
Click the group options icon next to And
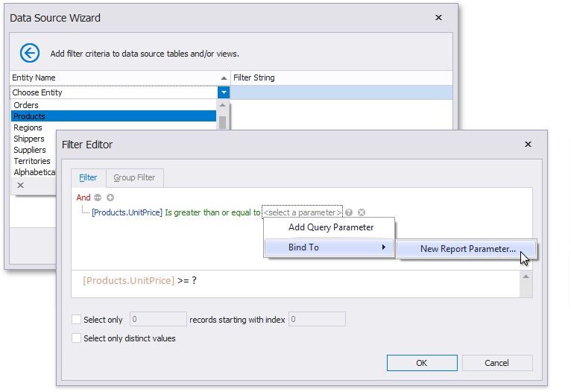pos(98,197)
